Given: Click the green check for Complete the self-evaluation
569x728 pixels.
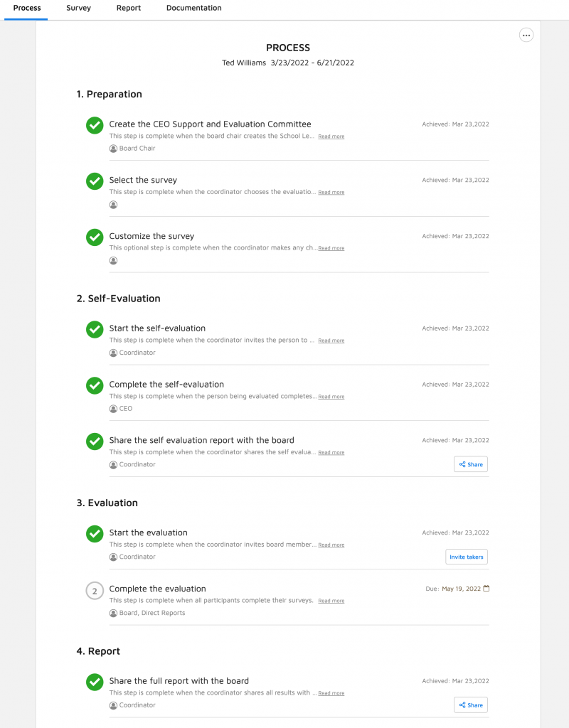Looking at the screenshot, I should click(x=95, y=385).
